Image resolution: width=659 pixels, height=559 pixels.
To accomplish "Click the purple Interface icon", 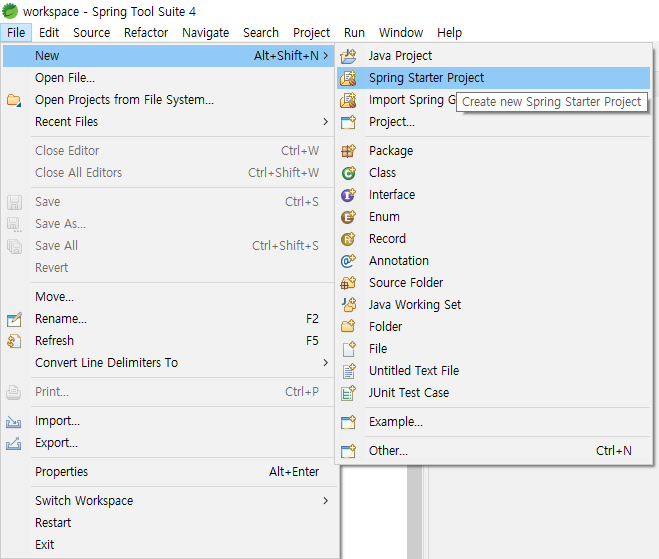I will pos(348,195).
